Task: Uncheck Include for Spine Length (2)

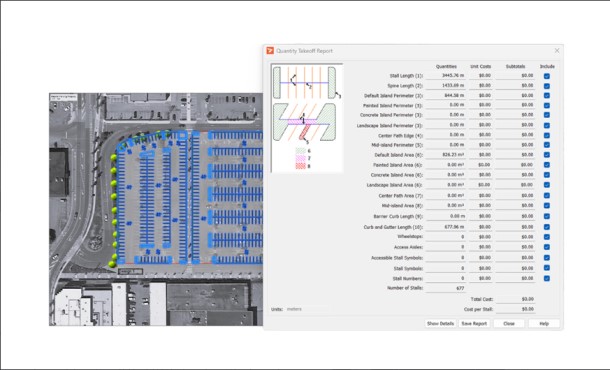Action: tap(547, 86)
